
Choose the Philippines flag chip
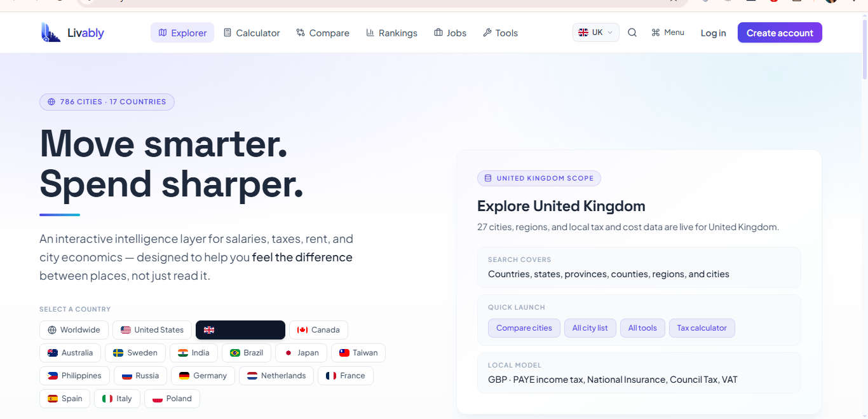coord(74,376)
